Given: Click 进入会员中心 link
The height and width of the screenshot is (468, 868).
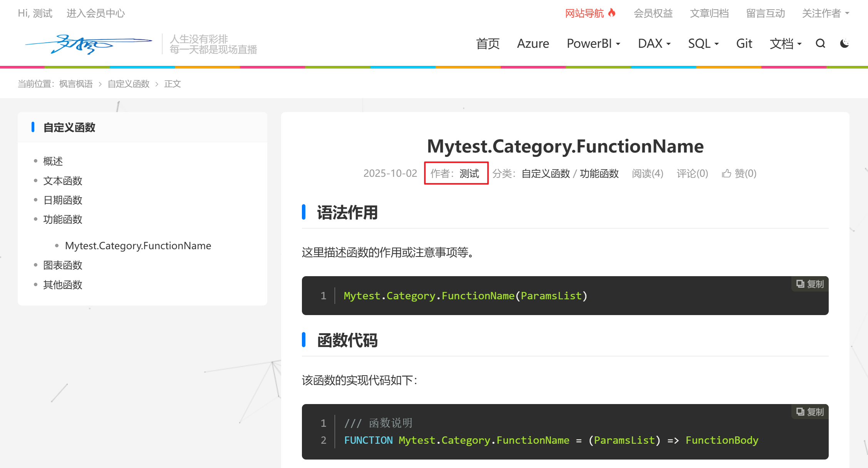Looking at the screenshot, I should click(x=96, y=13).
